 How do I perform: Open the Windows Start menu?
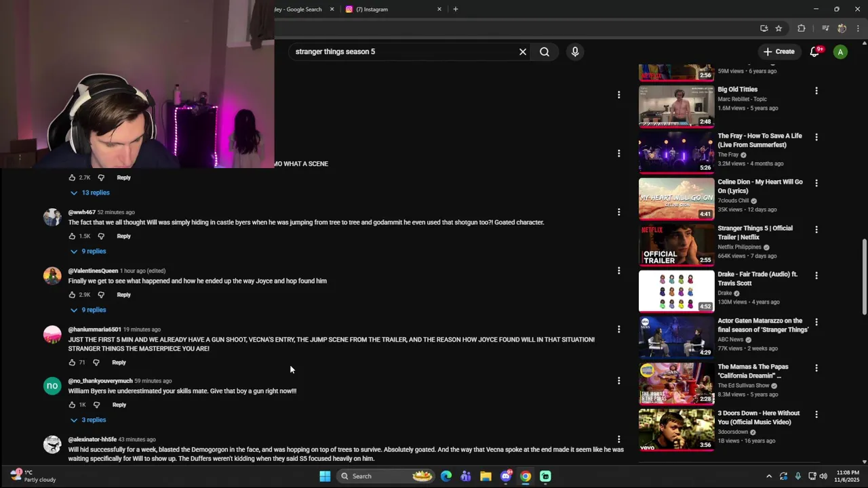point(325,476)
